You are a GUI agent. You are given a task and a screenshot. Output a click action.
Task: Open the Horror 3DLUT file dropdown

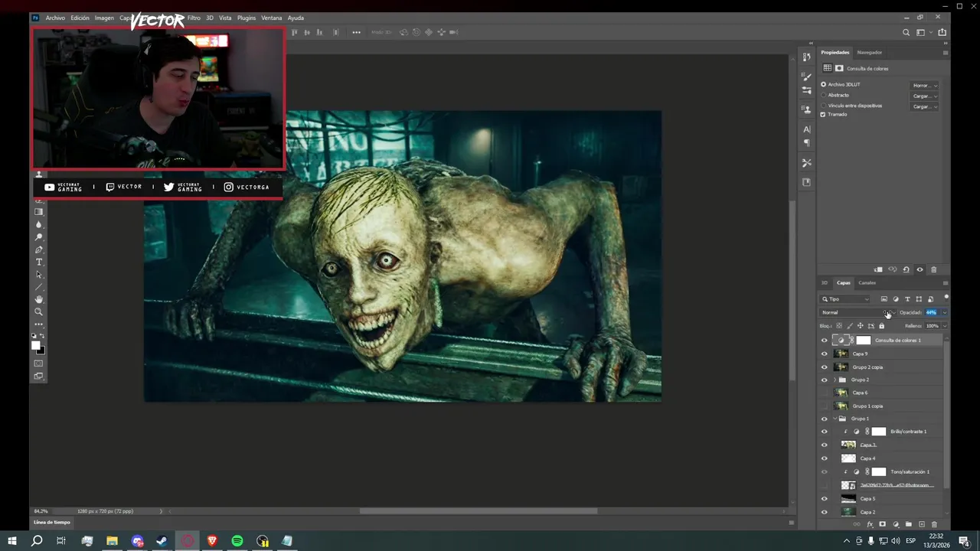coord(925,85)
